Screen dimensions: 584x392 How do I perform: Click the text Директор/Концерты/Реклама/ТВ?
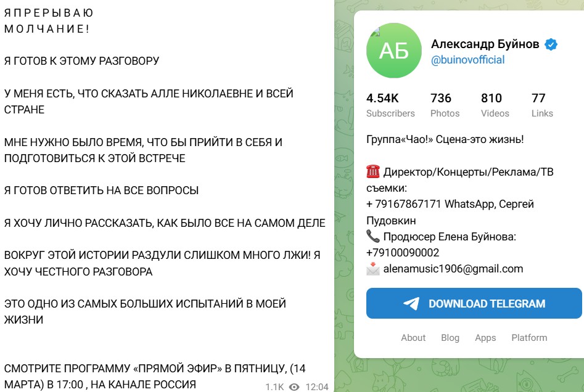(x=469, y=172)
